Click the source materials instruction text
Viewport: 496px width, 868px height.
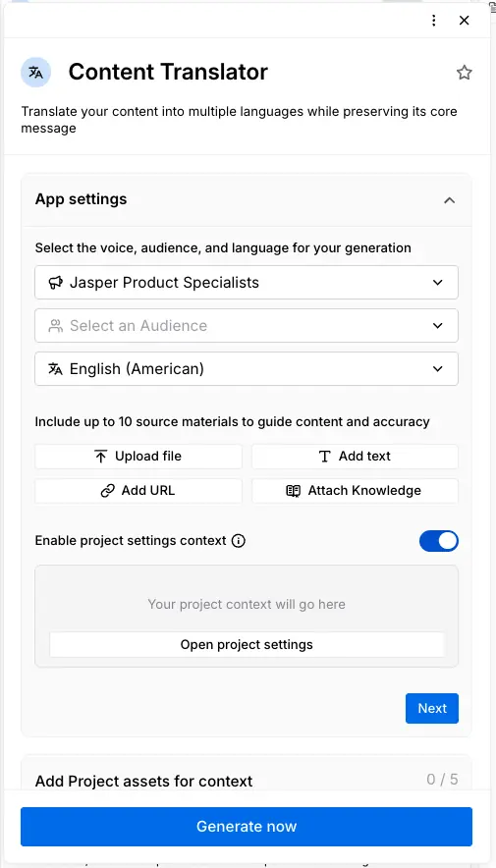click(232, 422)
